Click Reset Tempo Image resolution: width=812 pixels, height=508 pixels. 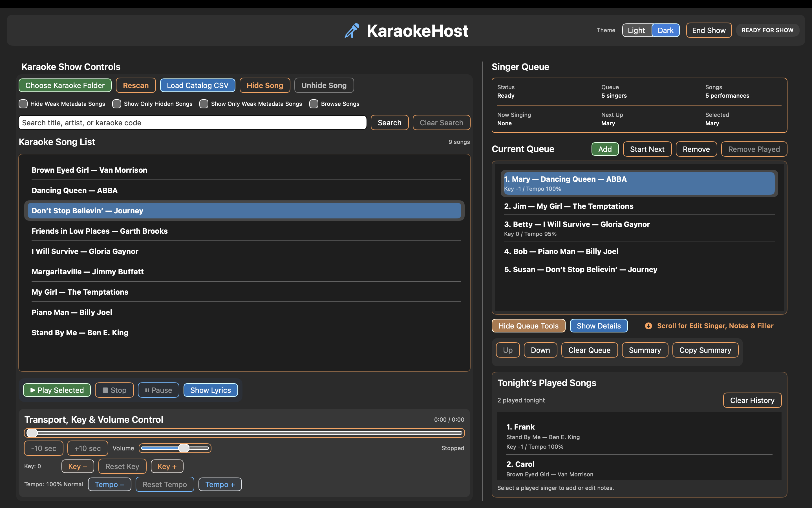(165, 485)
